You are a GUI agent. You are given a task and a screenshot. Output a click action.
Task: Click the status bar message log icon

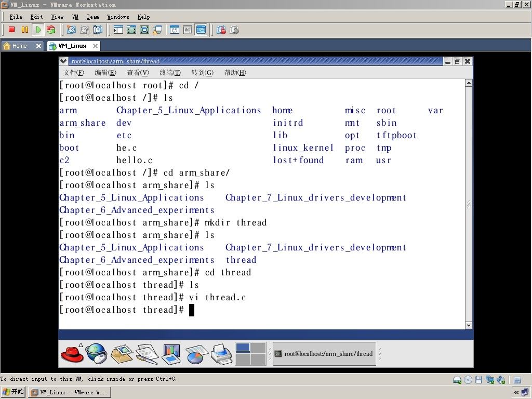click(x=517, y=380)
